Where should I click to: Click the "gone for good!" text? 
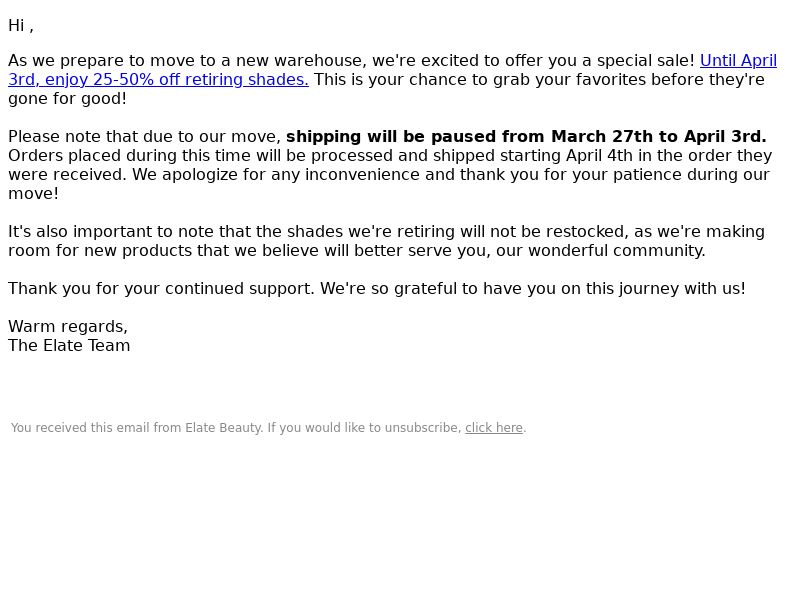coord(67,98)
